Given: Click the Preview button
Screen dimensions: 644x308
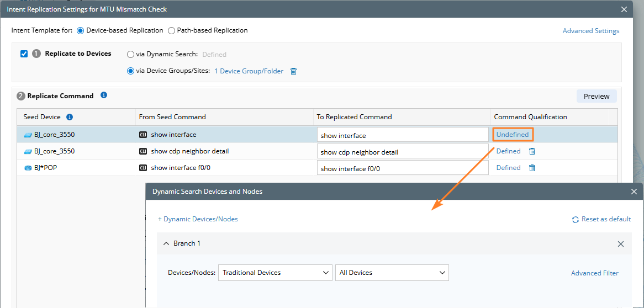Looking at the screenshot, I should 596,96.
